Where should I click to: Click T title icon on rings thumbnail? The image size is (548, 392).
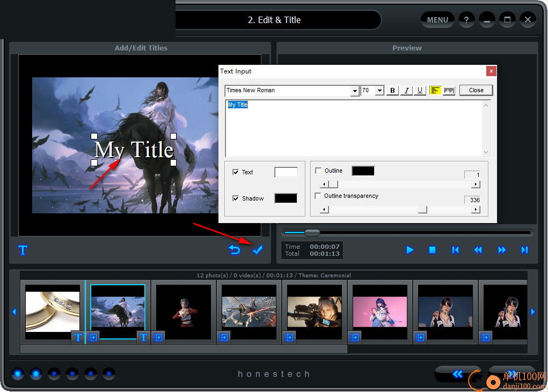(78, 337)
